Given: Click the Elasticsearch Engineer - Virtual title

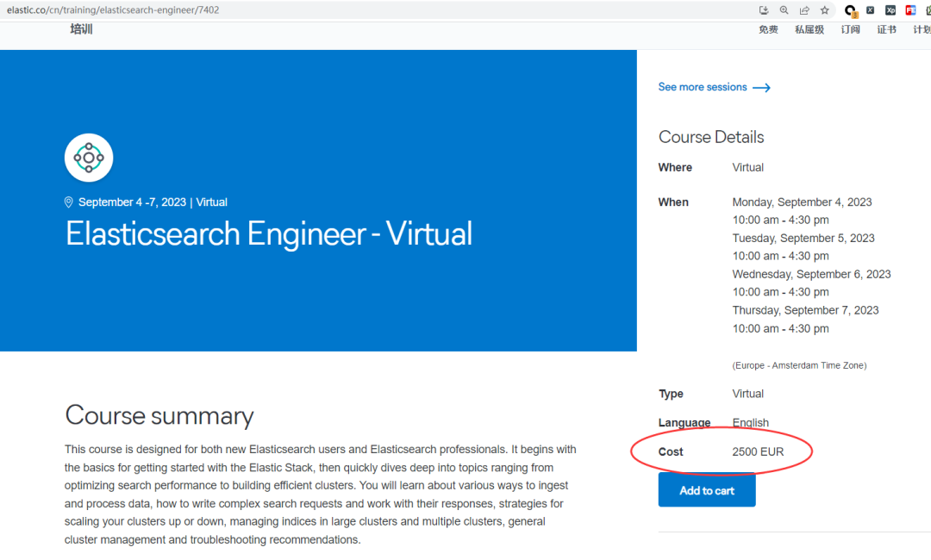Looking at the screenshot, I should click(269, 234).
